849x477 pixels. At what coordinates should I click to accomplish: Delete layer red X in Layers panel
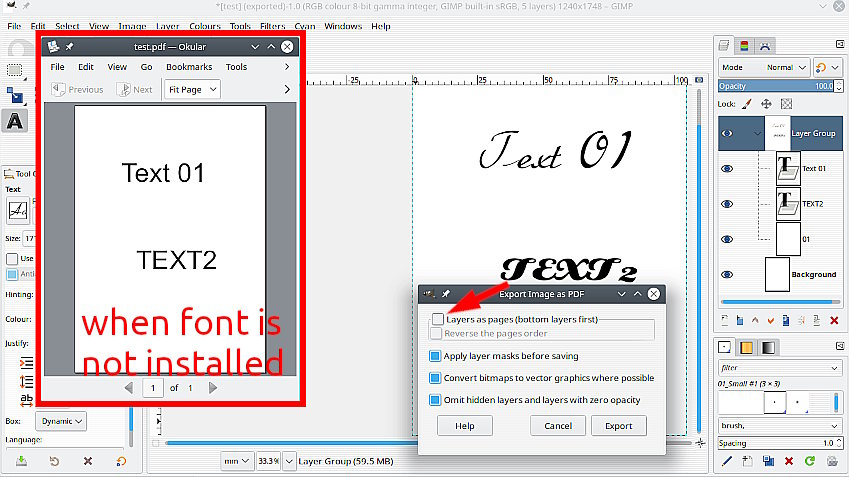tap(834, 321)
